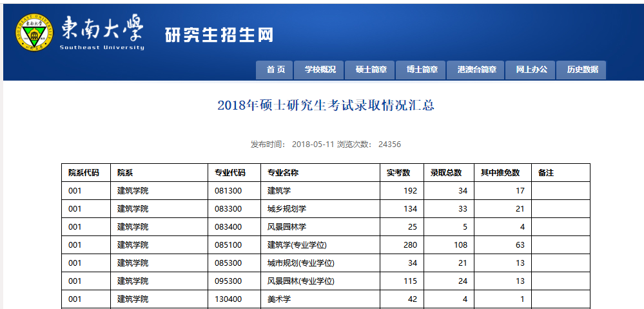Click the 院系代码 column header
This screenshot has width=644, height=309.
click(x=84, y=173)
